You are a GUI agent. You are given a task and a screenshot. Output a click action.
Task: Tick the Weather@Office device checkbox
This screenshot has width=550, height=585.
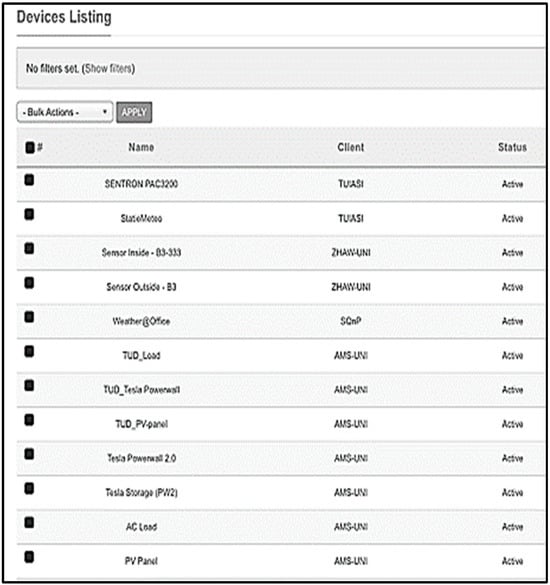pos(29,317)
